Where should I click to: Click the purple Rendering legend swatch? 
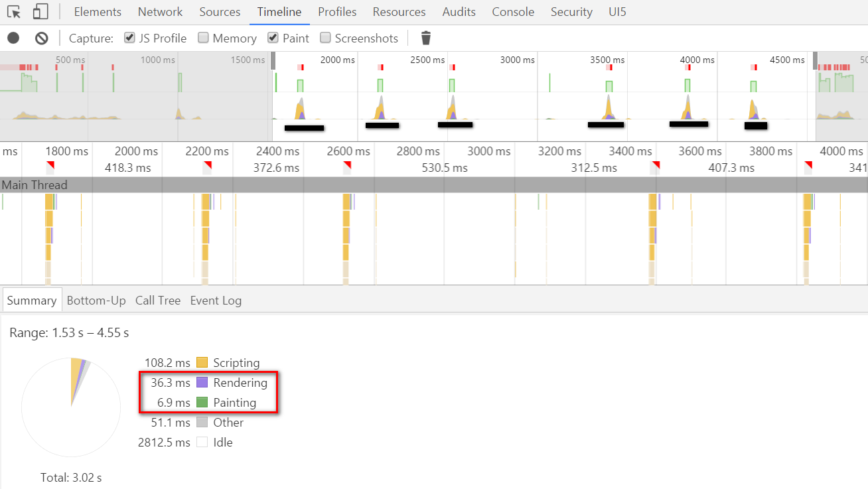click(202, 383)
